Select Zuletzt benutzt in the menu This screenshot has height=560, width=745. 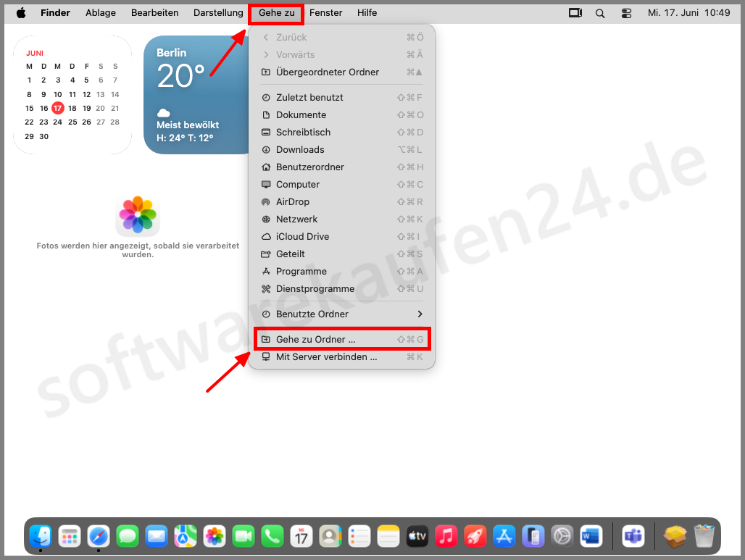pyautogui.click(x=341, y=97)
